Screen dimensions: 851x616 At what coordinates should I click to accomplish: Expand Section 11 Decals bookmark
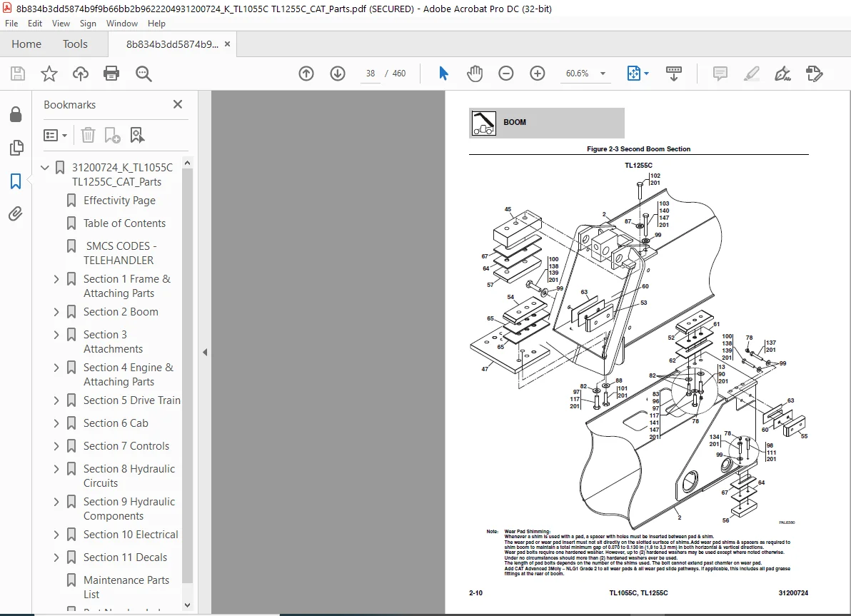(x=56, y=557)
